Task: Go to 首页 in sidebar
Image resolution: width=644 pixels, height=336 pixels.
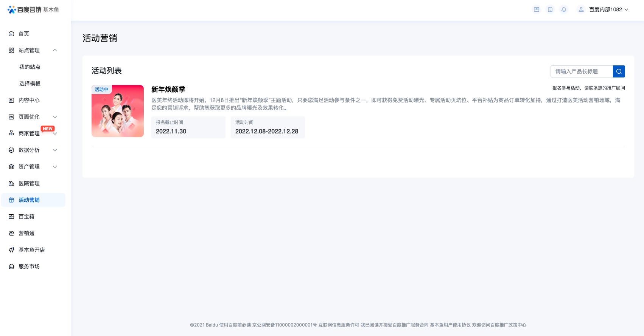Action: point(24,34)
